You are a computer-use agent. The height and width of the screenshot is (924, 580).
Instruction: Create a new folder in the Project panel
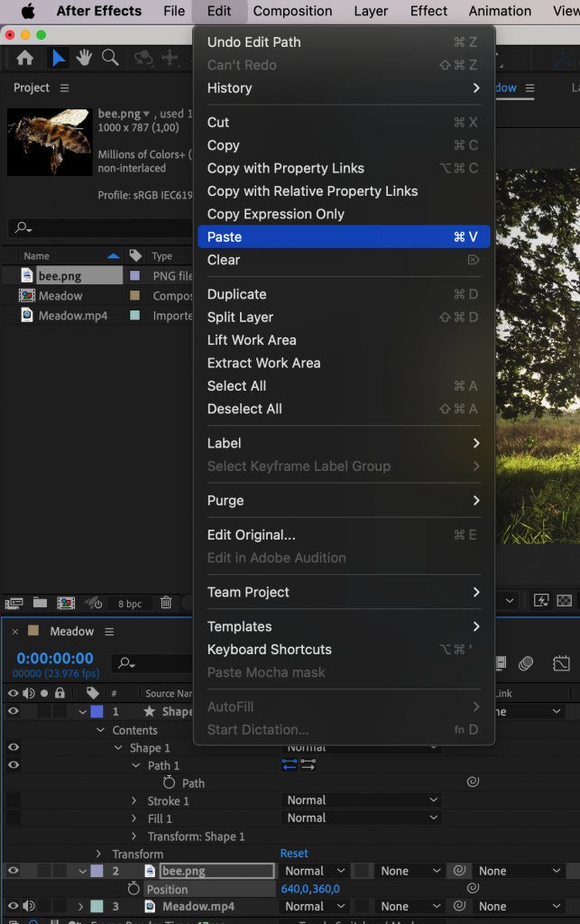pos(38,603)
